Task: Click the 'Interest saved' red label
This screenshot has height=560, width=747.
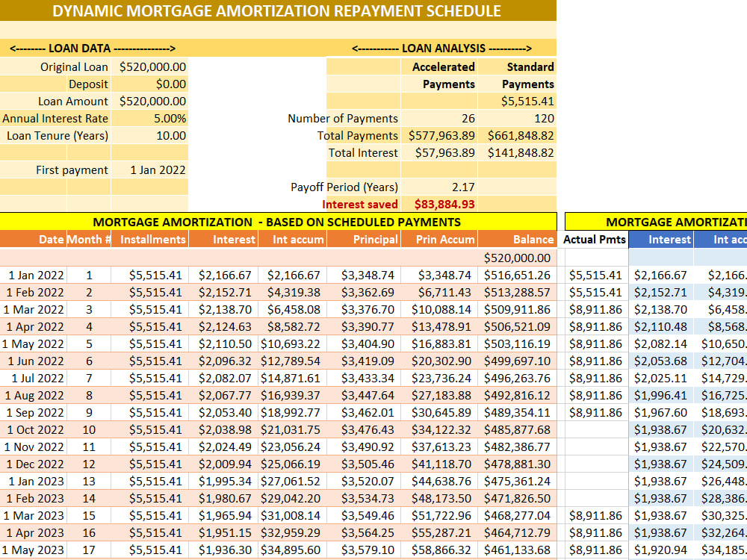Action: click(x=360, y=205)
